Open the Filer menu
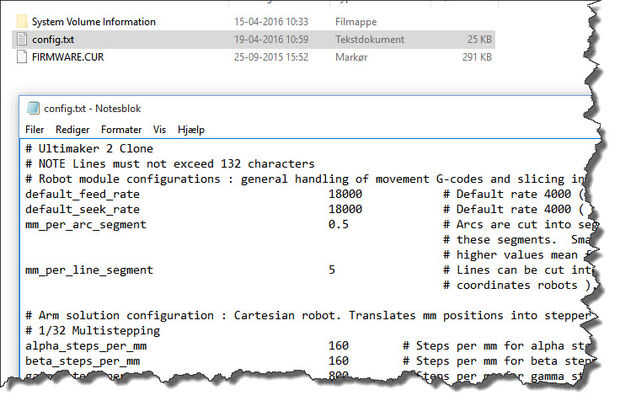 pos(34,130)
